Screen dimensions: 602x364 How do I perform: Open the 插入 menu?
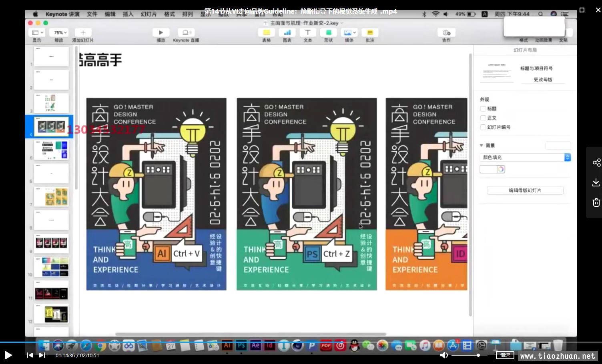coord(128,14)
